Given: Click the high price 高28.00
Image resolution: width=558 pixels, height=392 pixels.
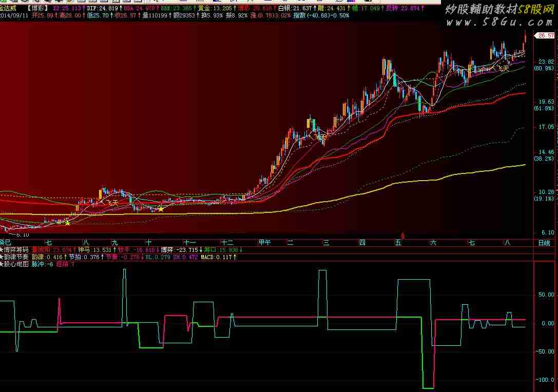Looking at the screenshot, I should pyautogui.click(x=70, y=16).
